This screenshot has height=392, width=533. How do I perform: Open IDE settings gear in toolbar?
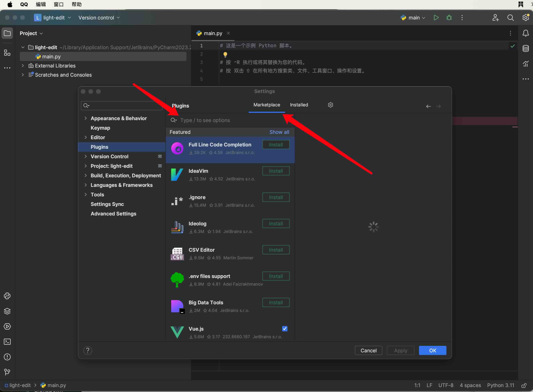pyautogui.click(x=526, y=18)
